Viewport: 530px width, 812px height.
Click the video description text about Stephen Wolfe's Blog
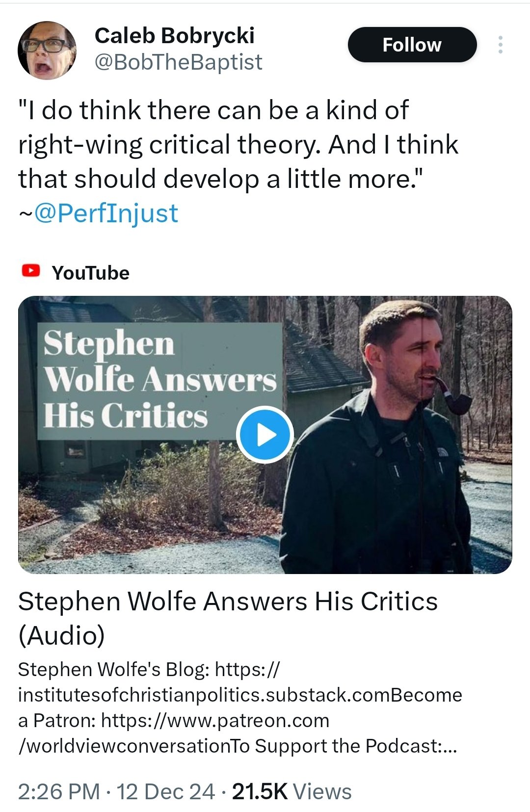click(x=240, y=707)
